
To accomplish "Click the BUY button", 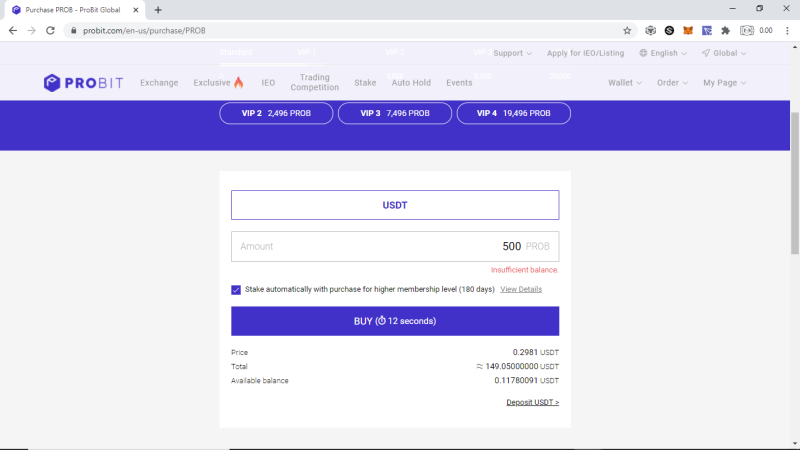I will pos(395,321).
